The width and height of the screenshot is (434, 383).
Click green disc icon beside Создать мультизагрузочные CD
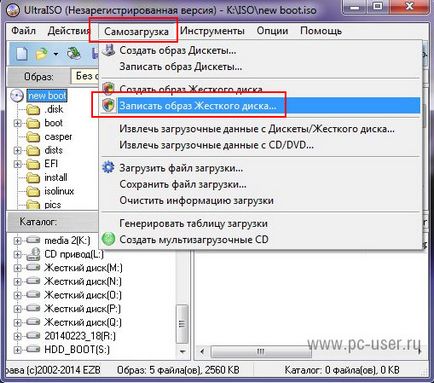pos(108,239)
